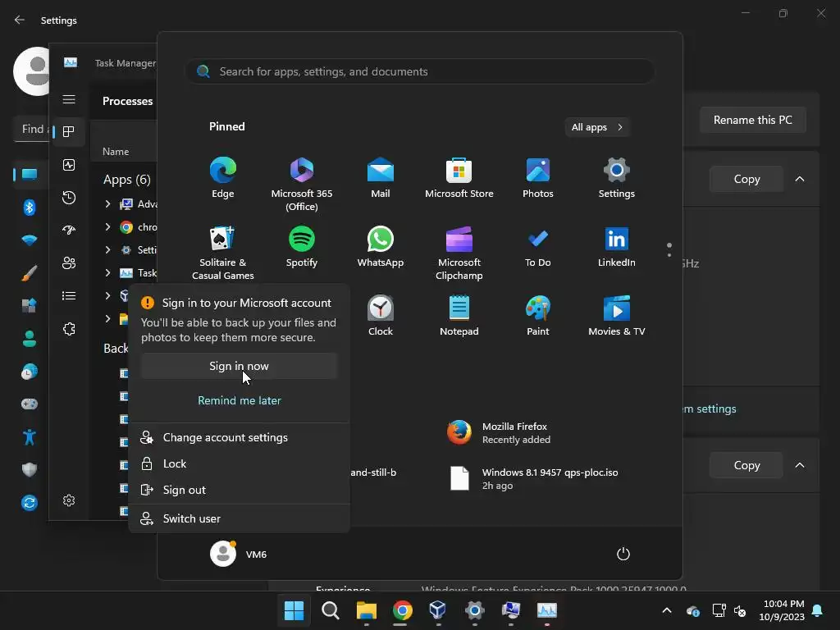Choose Switch user option

(239, 518)
